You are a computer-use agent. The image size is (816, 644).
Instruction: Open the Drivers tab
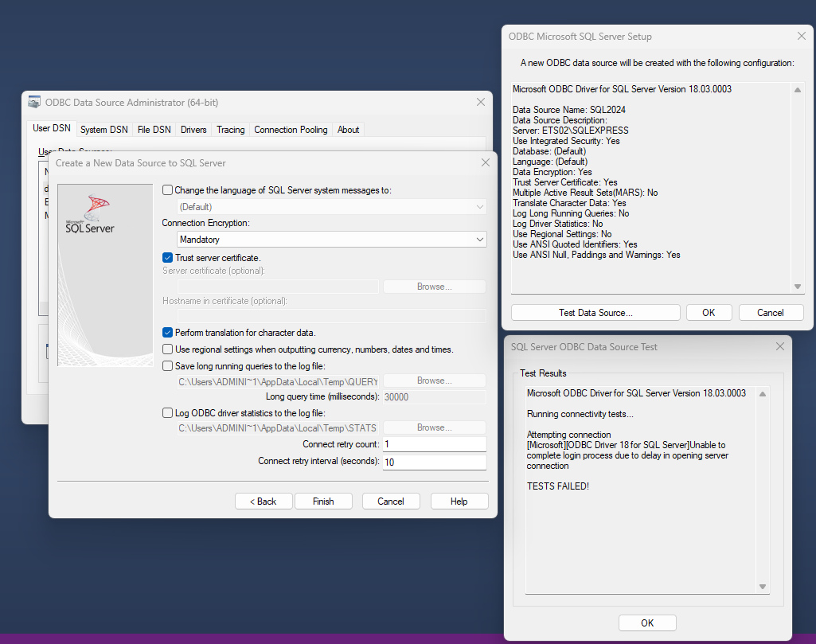(x=193, y=130)
